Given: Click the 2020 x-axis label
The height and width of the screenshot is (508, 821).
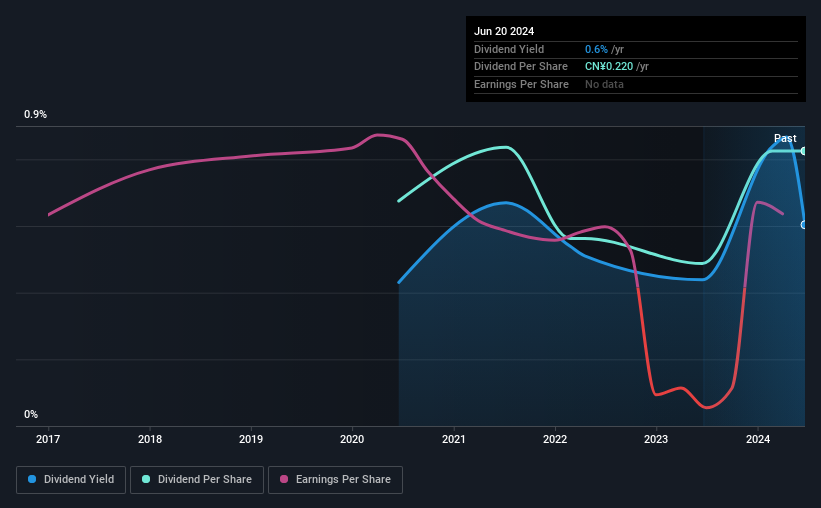Looking at the screenshot, I should coord(352,439).
